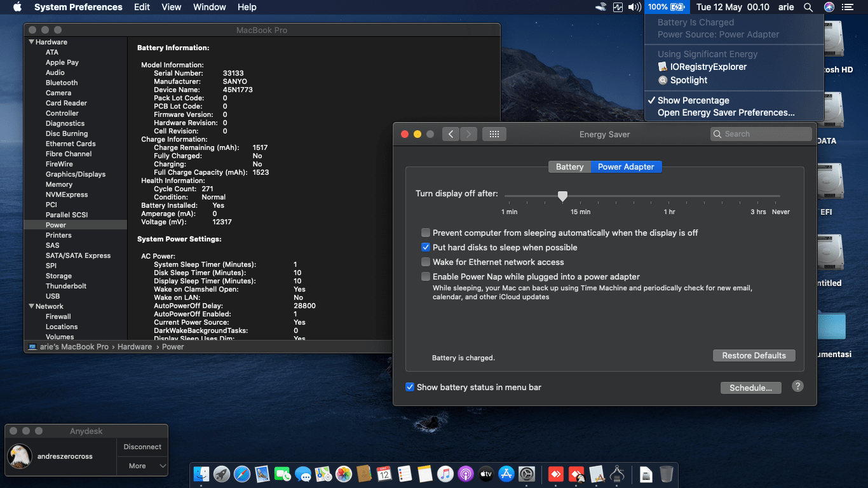Viewport: 868px width, 488px height.
Task: Open Spotlight search magnifier in menu bar
Action: click(808, 7)
